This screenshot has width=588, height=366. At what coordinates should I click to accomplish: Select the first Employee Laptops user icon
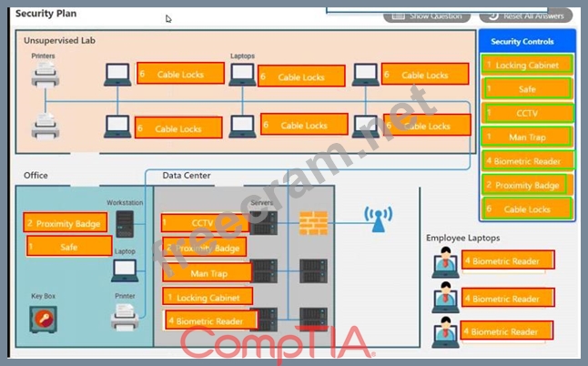pos(445,262)
